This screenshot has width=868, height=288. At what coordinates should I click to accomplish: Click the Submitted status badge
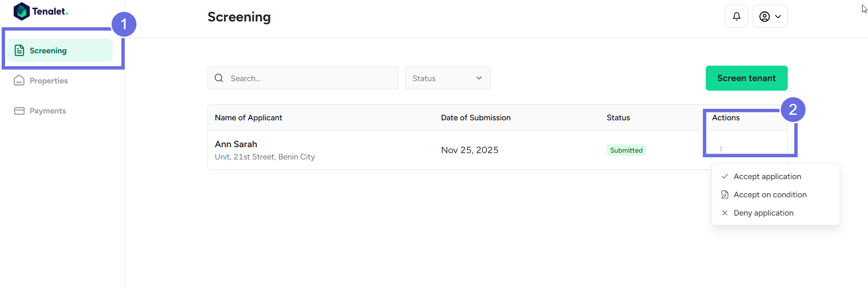pyautogui.click(x=626, y=150)
